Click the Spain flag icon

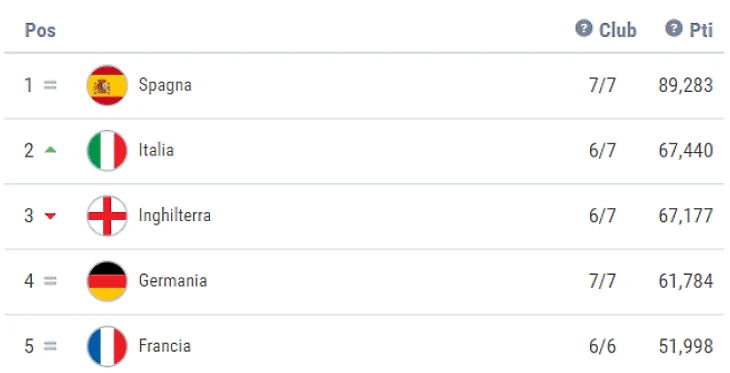point(107,85)
